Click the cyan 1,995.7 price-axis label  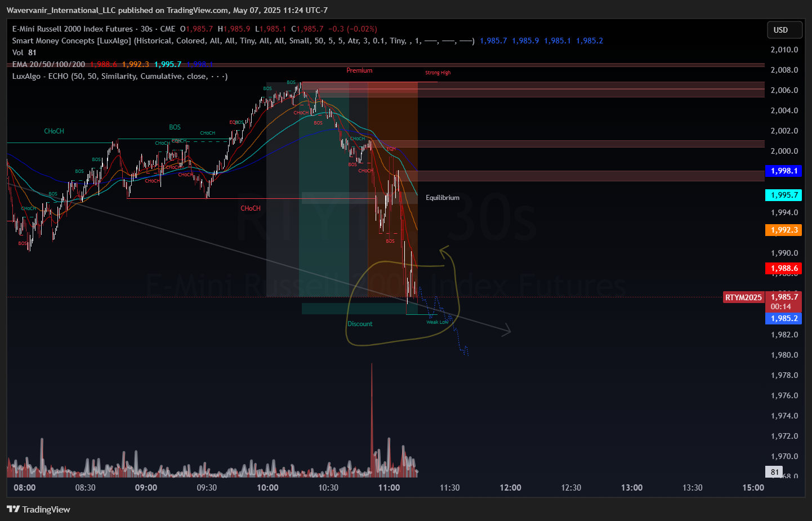tap(783, 195)
